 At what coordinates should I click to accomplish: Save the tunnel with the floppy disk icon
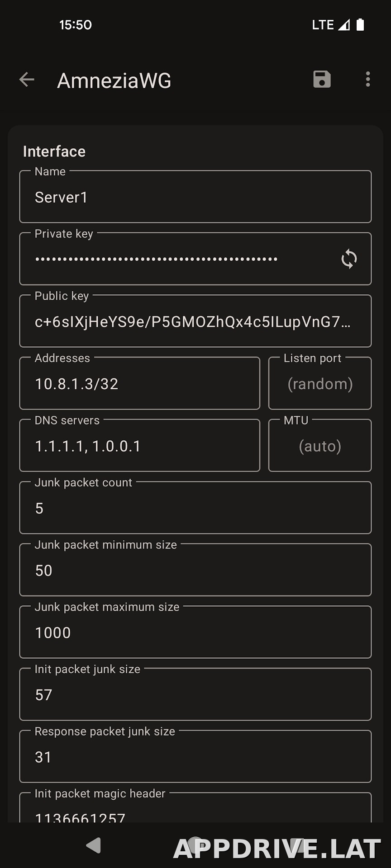[322, 79]
